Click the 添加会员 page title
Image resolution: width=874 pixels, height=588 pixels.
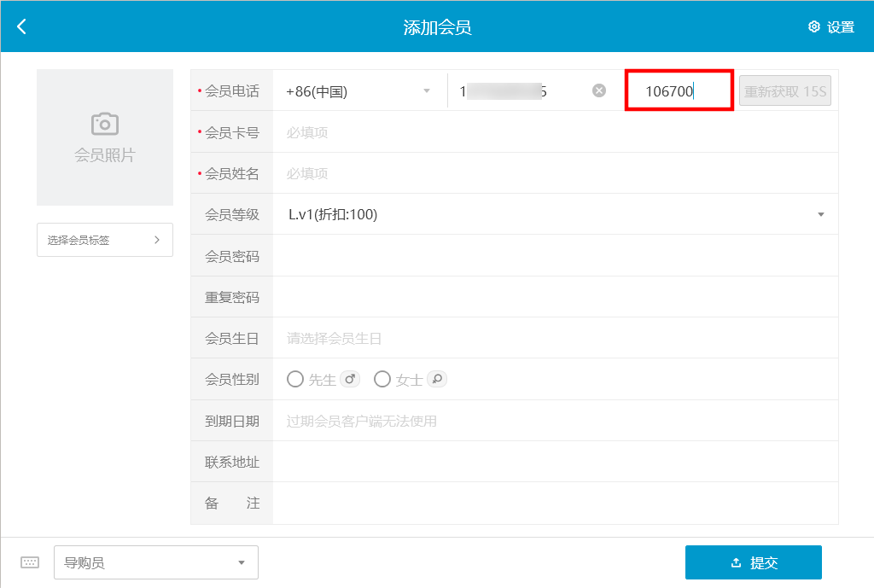click(x=438, y=27)
